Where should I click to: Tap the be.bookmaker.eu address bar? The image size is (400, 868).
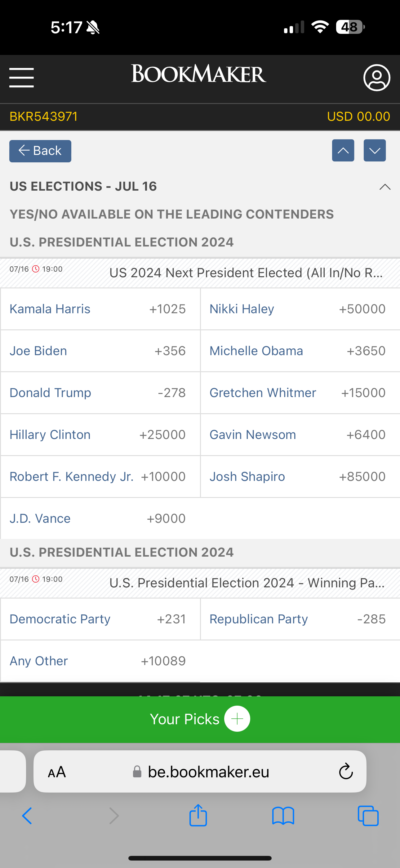point(208,772)
